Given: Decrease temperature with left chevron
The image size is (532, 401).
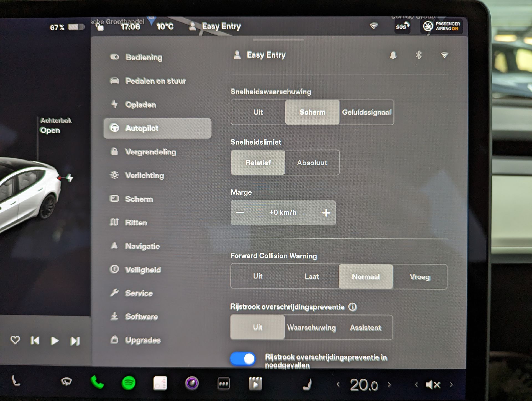Looking at the screenshot, I should [338, 385].
